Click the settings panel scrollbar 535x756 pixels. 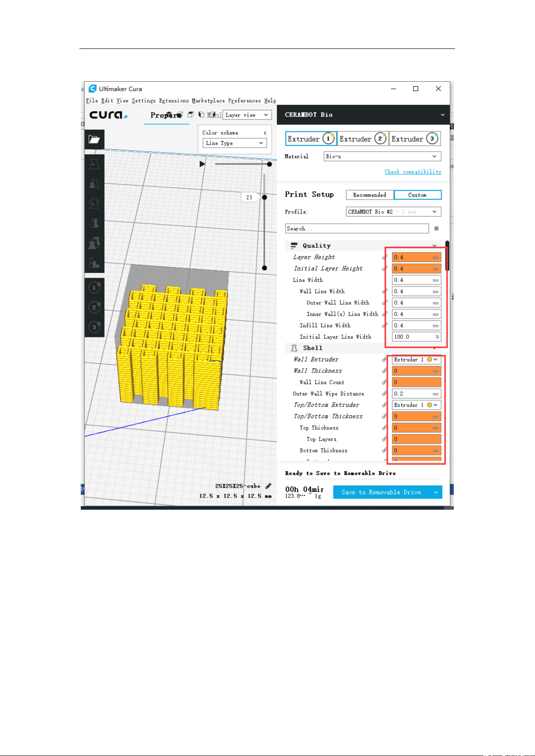[447, 256]
